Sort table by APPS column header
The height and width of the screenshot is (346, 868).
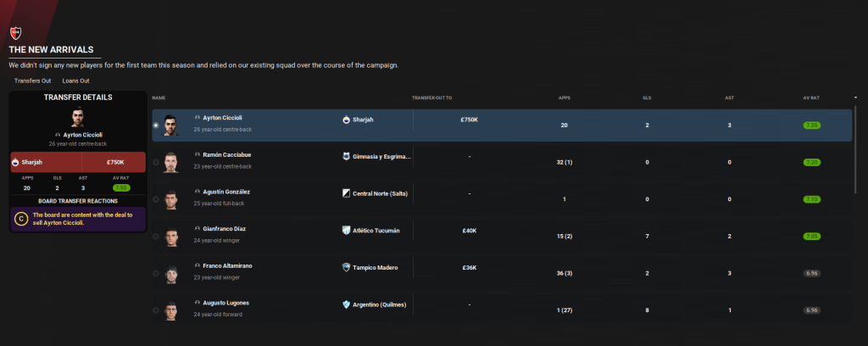565,98
